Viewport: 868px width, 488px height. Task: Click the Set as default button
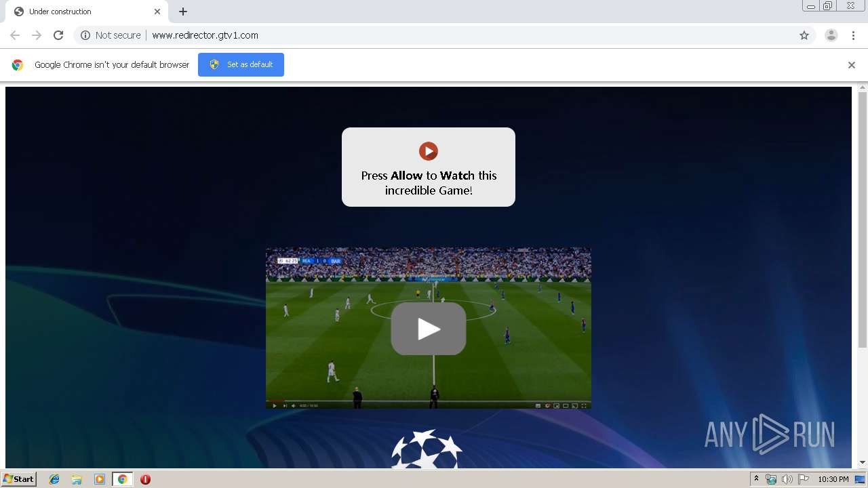[241, 64]
